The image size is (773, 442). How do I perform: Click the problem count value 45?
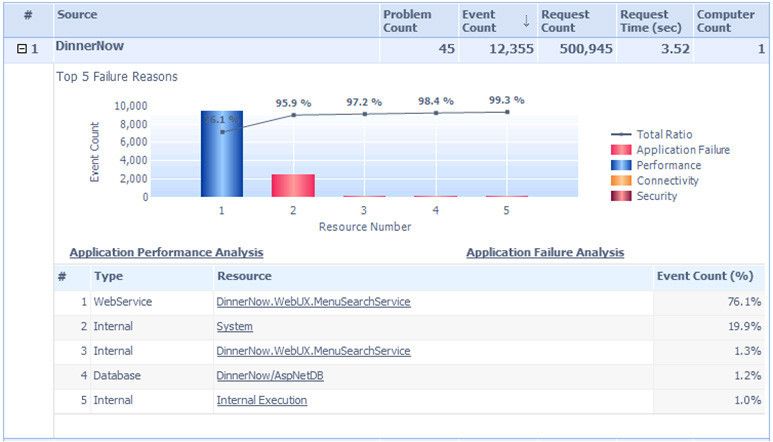click(447, 49)
